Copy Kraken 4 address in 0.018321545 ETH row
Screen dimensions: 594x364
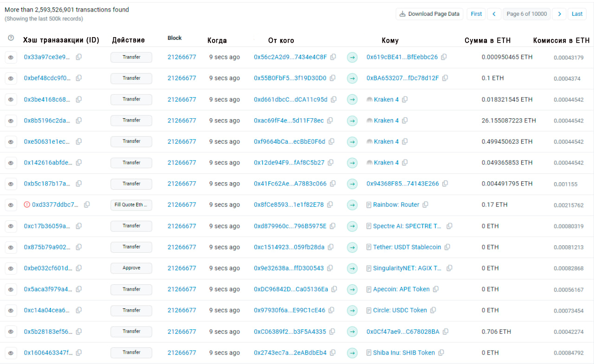coord(405,99)
